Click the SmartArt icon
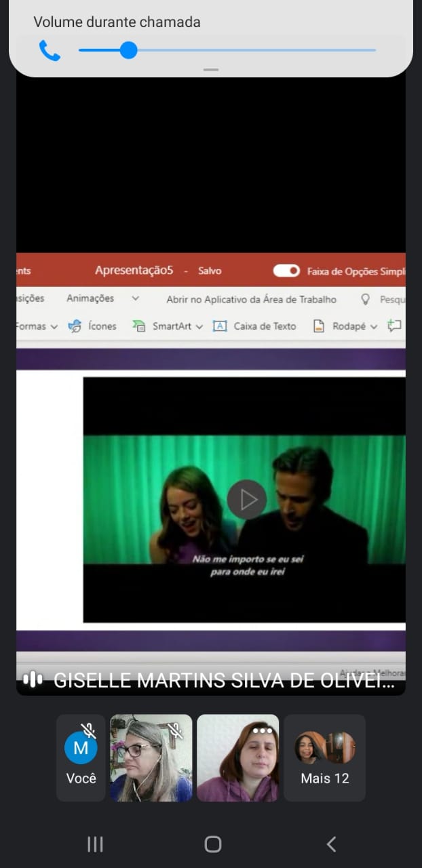 (139, 326)
